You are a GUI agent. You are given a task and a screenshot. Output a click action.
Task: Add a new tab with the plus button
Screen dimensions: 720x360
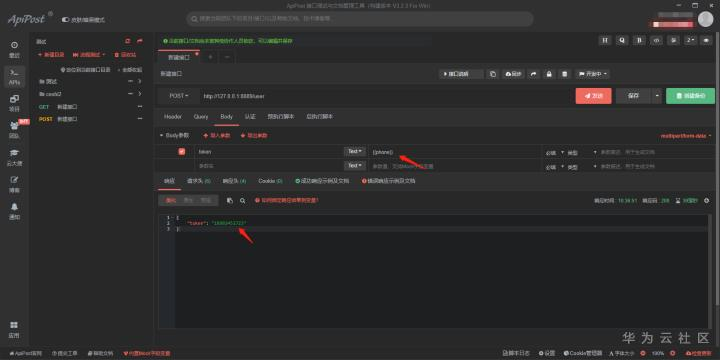pos(210,57)
